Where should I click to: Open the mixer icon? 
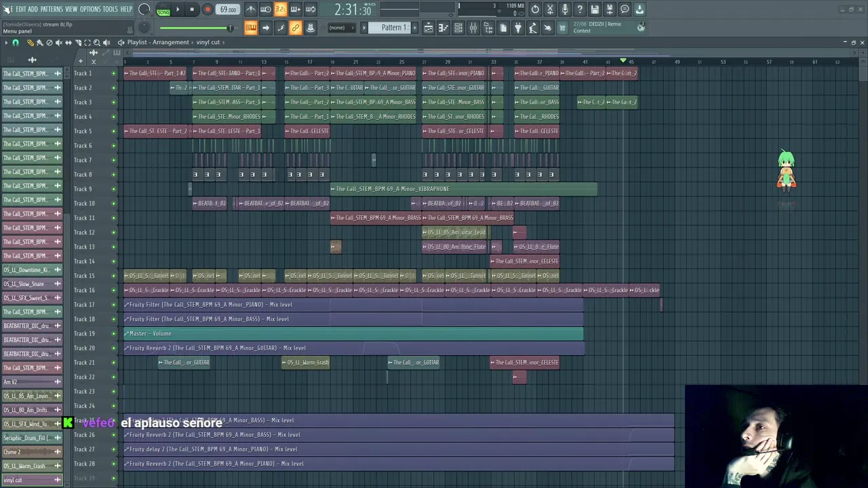[x=473, y=28]
